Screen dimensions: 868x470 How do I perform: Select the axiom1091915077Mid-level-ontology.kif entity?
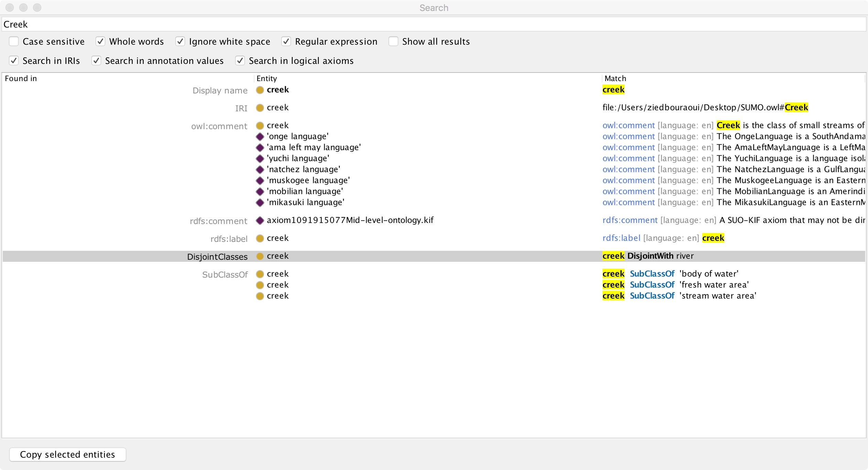[x=350, y=220]
